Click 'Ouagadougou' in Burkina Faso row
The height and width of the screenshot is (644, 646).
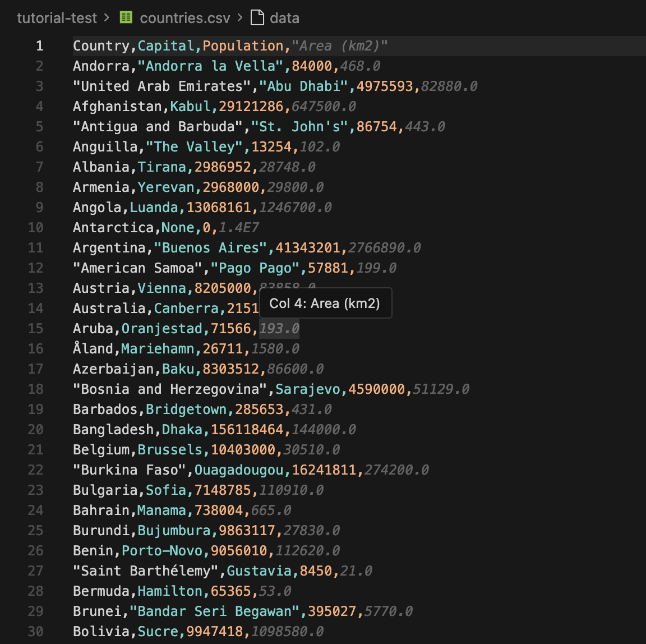239,470
